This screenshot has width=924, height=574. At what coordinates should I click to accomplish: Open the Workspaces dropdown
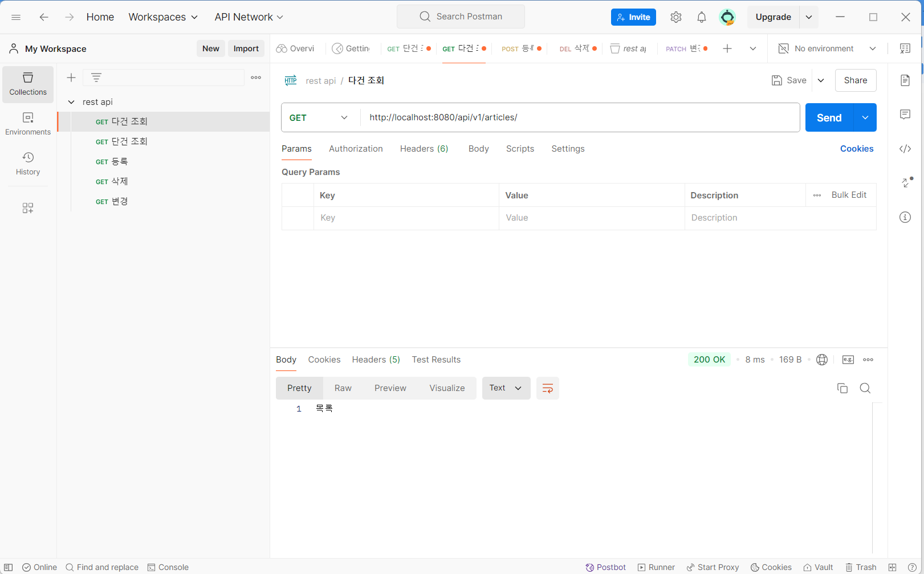(163, 17)
